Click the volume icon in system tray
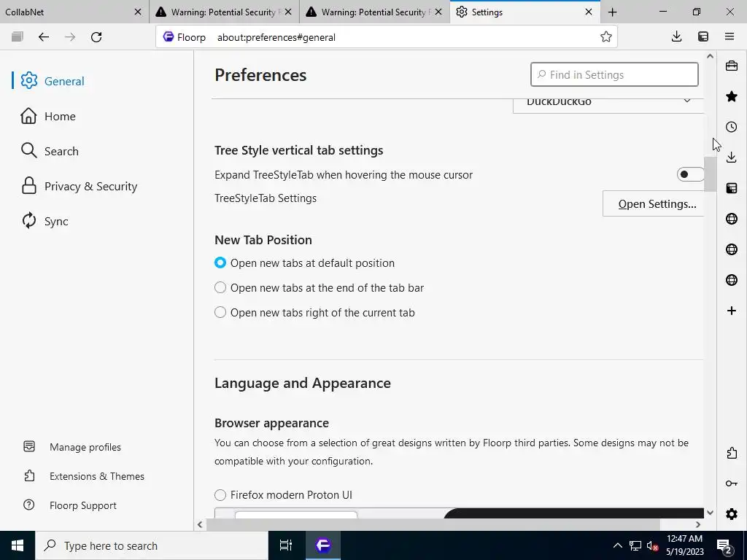The width and height of the screenshot is (747, 560). click(652, 545)
